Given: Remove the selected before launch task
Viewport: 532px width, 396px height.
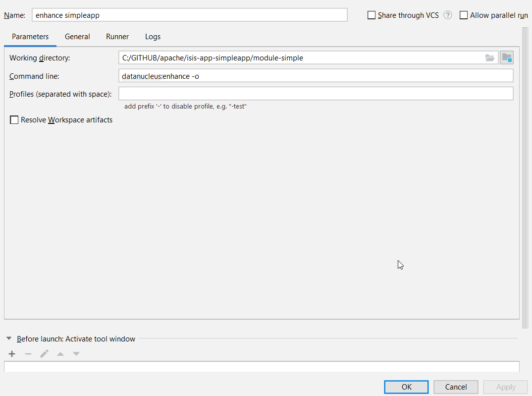Looking at the screenshot, I should [28, 353].
